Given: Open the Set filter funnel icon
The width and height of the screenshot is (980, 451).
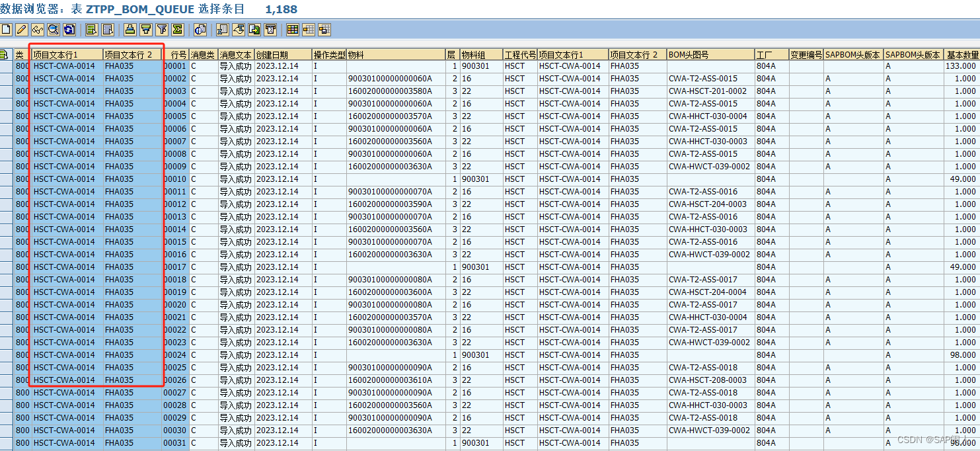Looking at the screenshot, I should pyautogui.click(x=162, y=30).
